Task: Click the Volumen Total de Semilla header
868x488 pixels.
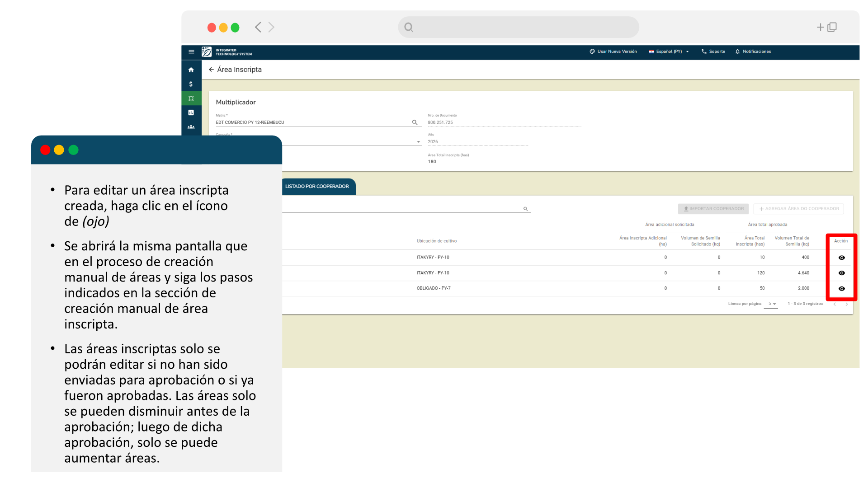Action: [792, 241]
